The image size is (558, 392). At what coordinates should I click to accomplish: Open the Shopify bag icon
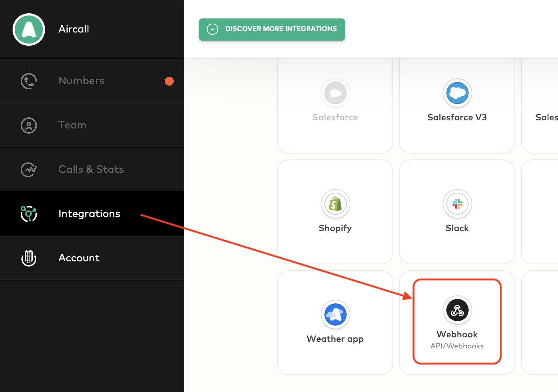pyautogui.click(x=335, y=204)
